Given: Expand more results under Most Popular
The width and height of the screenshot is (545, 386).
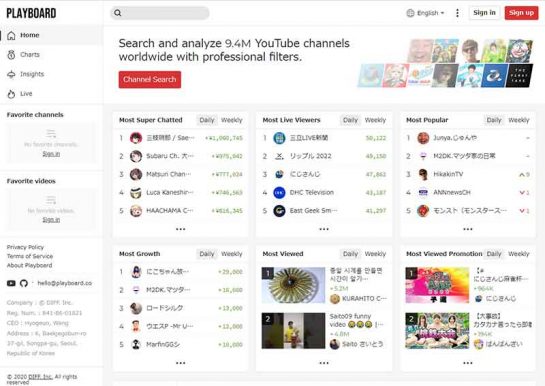Looking at the screenshot, I should 467,229.
